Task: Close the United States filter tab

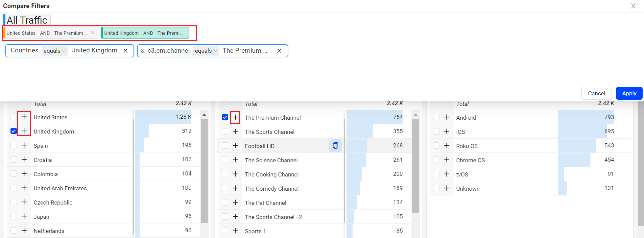Action: (x=93, y=33)
